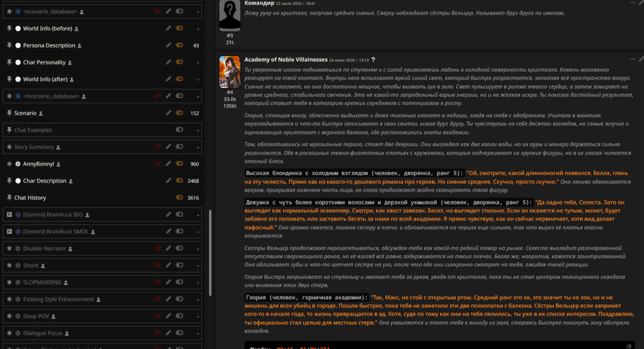Edit the Char Personality prompt
Viewport: 644px width, 349px height.
coord(169,62)
